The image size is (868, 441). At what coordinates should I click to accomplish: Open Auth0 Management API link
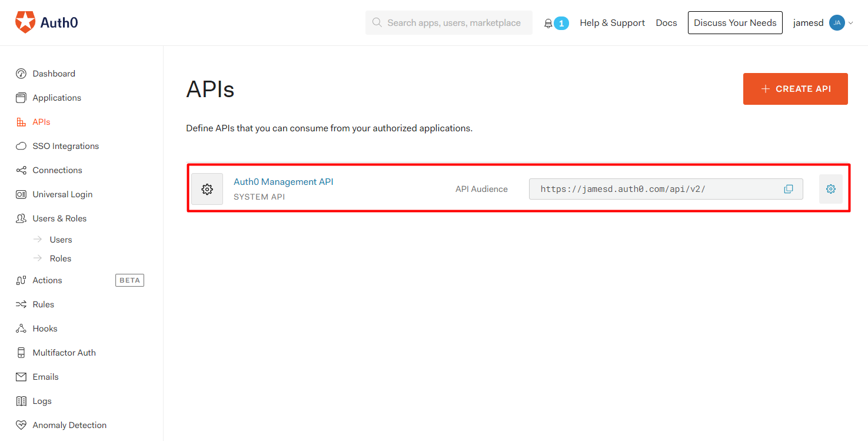point(284,182)
